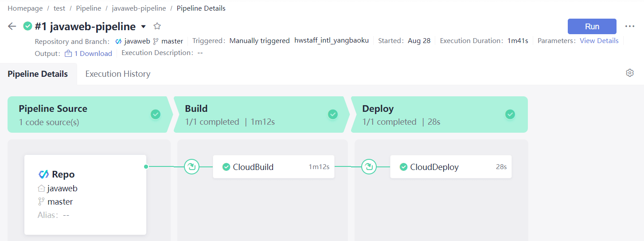The height and width of the screenshot is (241, 644).
Task: Go to Homepage in the breadcrumb
Action: click(x=25, y=8)
